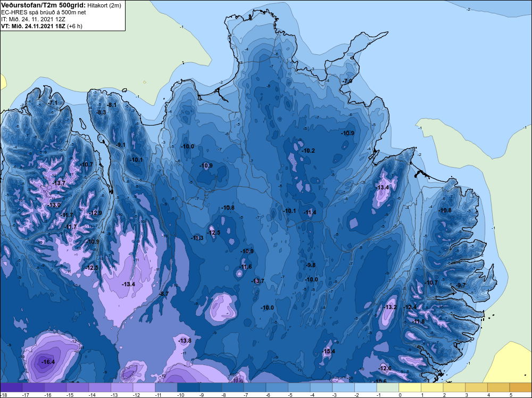Click the -16.4 temperature label on the map
The width and height of the screenshot is (532, 398).
point(48,362)
